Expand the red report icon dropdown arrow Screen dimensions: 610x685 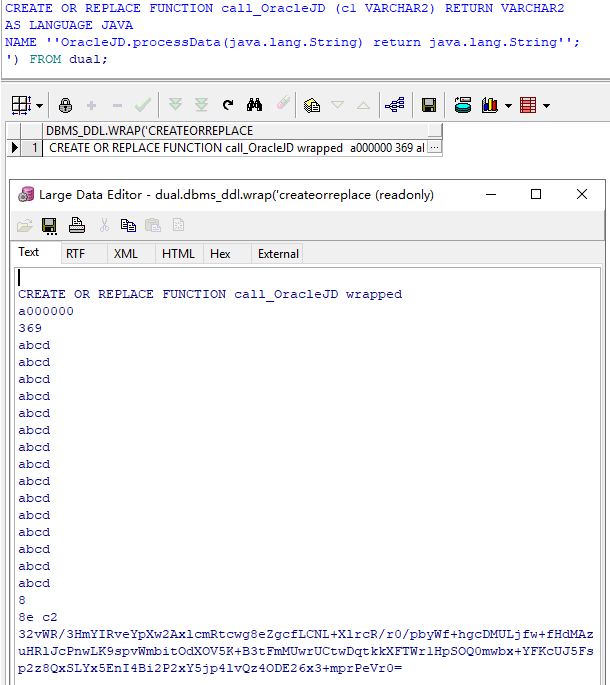coord(546,106)
